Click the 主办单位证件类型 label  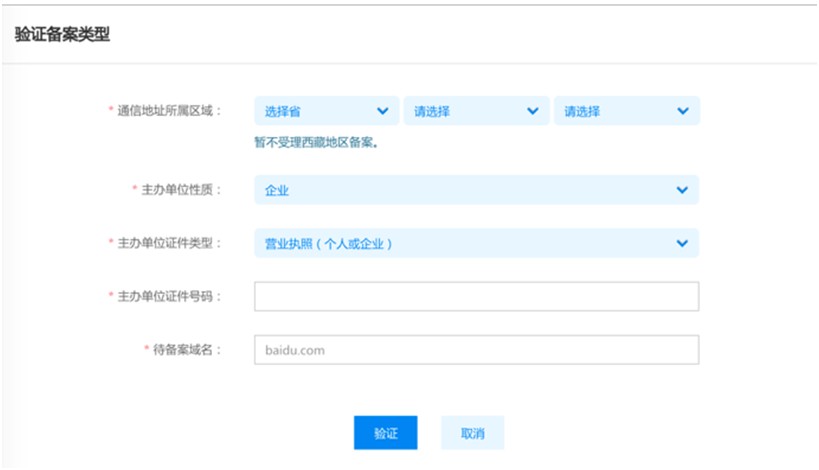click(x=169, y=243)
